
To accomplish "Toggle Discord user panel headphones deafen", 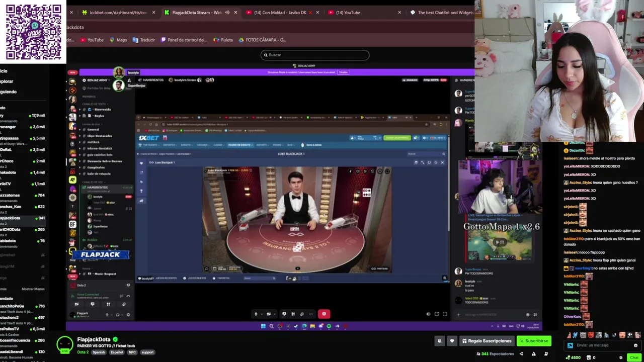I will (118, 315).
